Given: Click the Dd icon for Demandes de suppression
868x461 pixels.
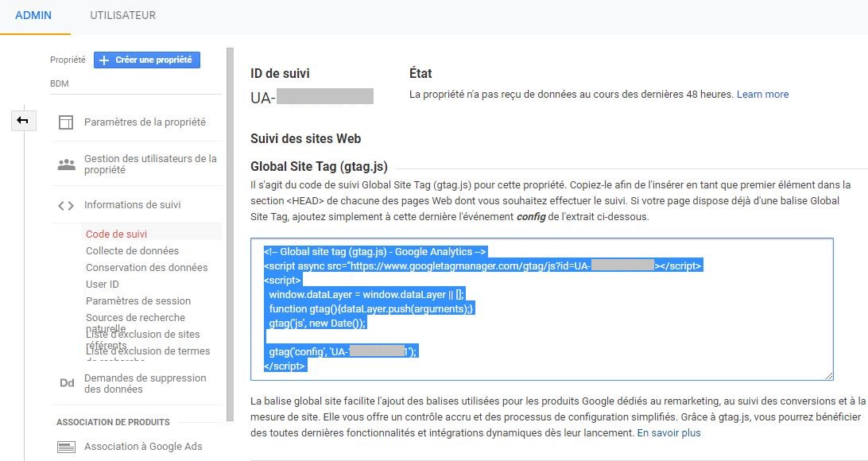Looking at the screenshot, I should click(67, 382).
